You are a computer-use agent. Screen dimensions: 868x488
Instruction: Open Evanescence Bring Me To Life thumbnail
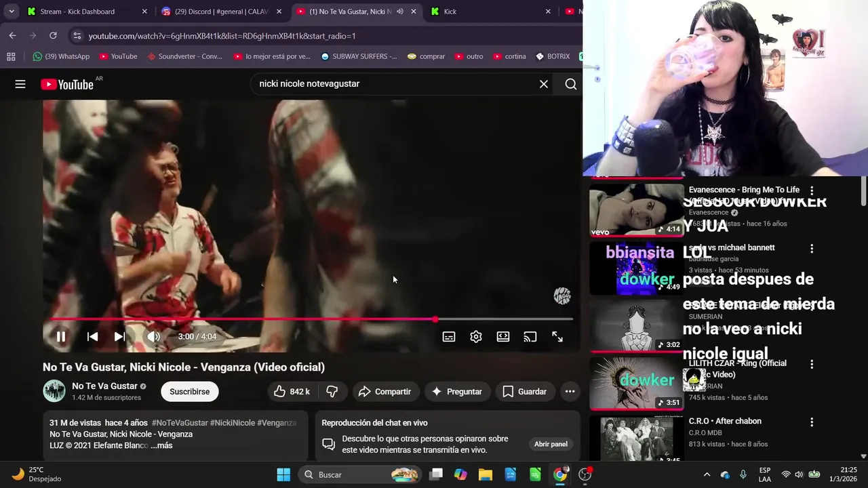click(637, 209)
